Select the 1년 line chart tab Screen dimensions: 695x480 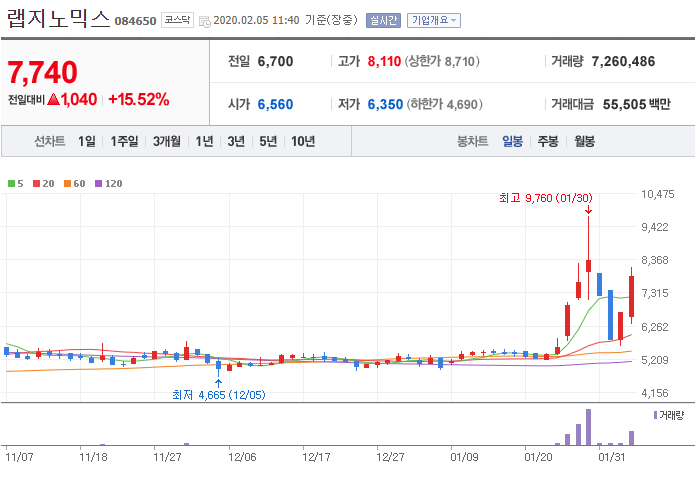pyautogui.click(x=204, y=141)
